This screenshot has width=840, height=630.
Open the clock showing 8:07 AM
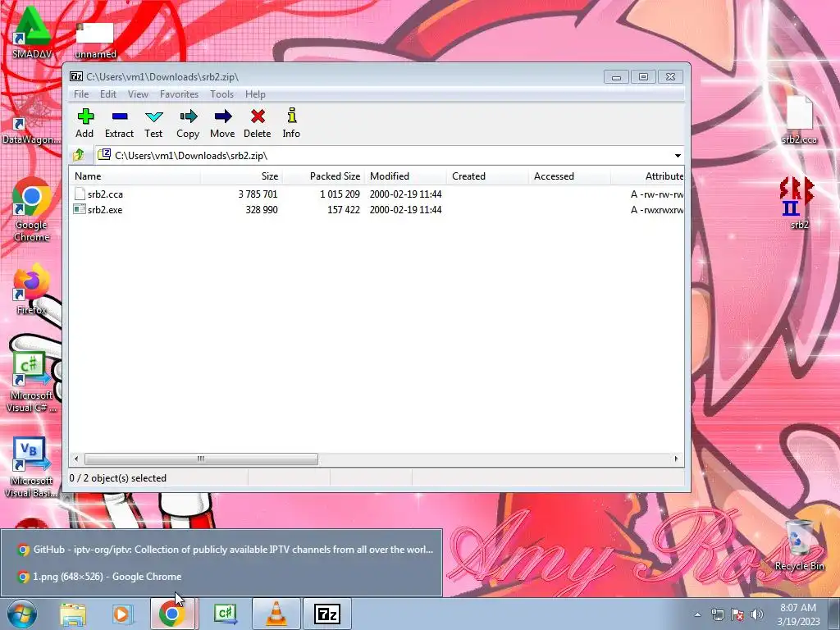(x=798, y=614)
